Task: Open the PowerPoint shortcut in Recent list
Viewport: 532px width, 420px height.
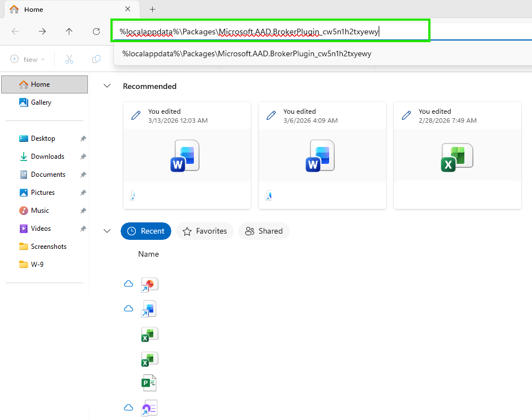Action: (150, 285)
